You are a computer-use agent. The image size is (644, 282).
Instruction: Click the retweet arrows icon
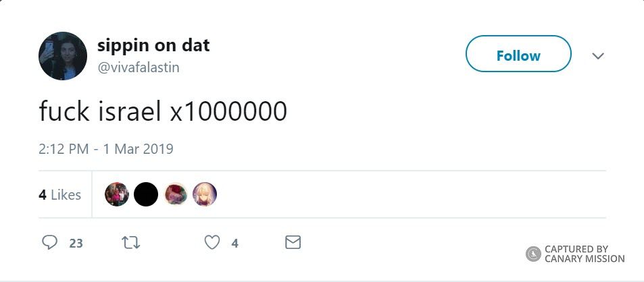click(x=130, y=242)
